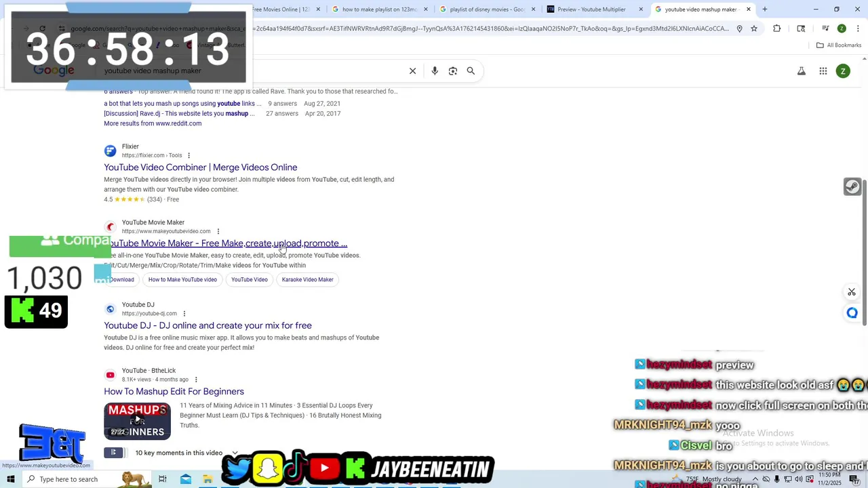Click the 'YouTube Video' sitelink chip

click(x=250, y=279)
